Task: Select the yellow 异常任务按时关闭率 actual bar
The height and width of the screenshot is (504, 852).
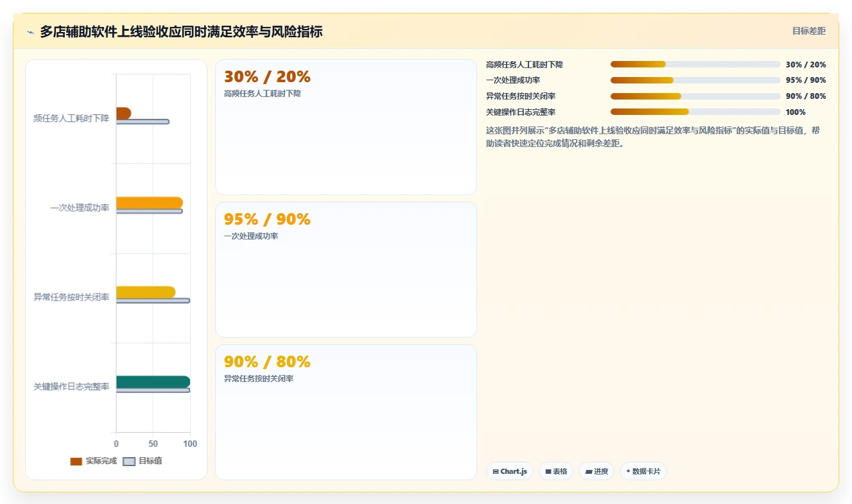Action: coord(146,292)
